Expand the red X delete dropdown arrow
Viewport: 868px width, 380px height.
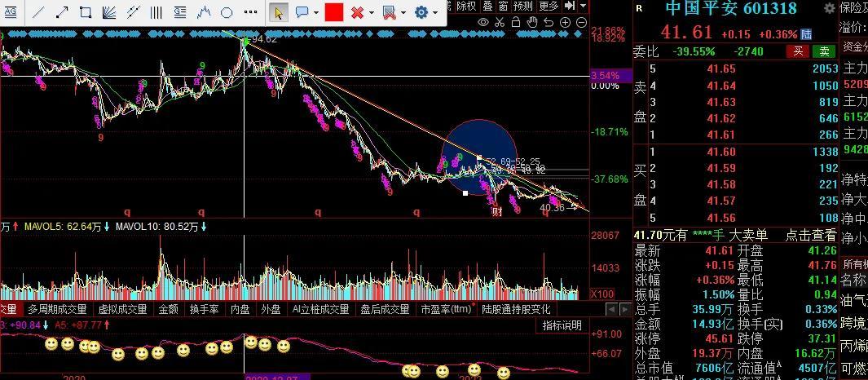pos(372,13)
